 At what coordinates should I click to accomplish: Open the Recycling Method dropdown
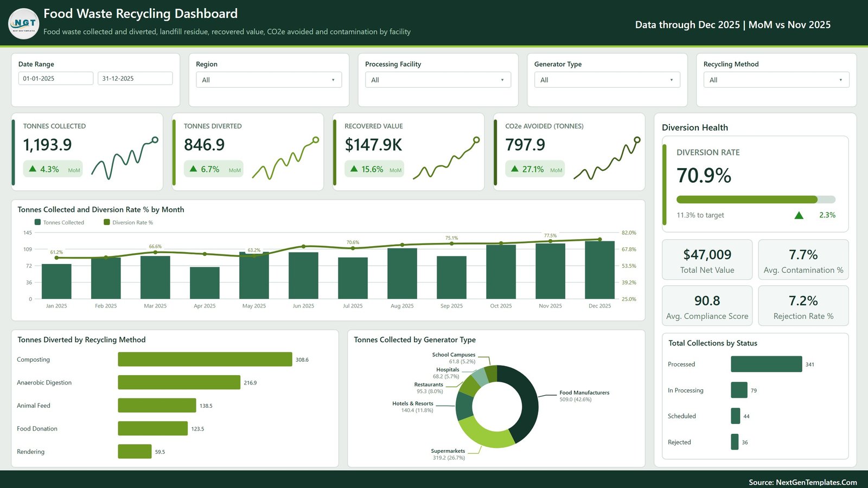point(776,80)
